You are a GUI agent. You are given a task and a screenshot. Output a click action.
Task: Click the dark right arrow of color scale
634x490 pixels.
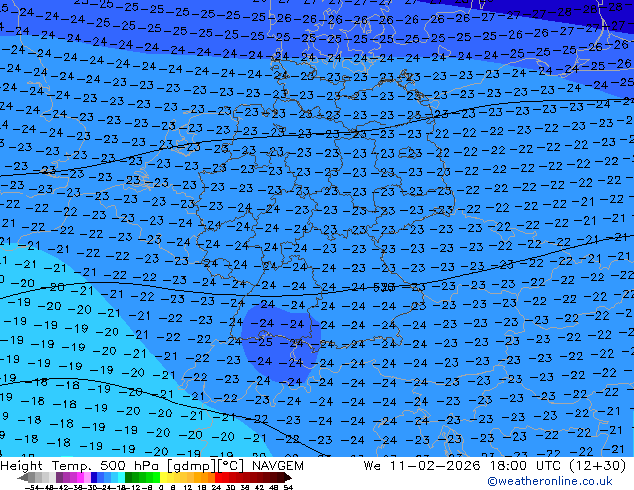288,477
